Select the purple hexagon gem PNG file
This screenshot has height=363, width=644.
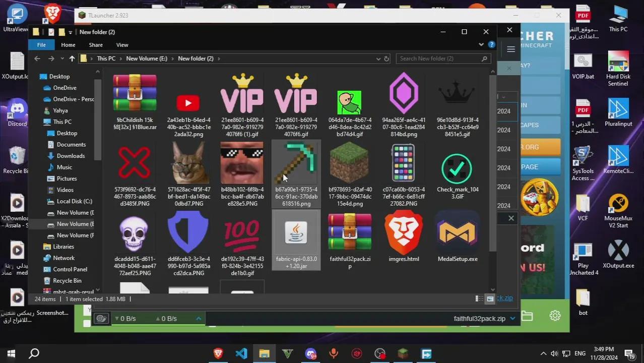tap(404, 106)
